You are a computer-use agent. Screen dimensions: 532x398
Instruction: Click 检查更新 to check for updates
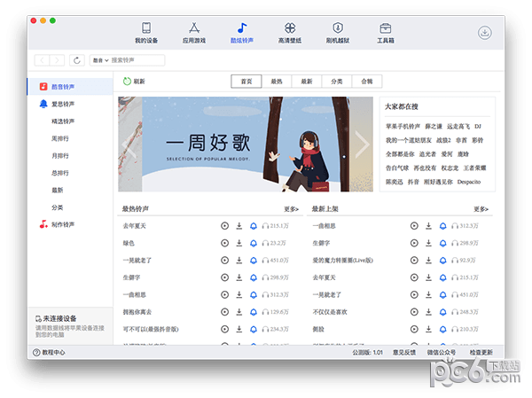(x=481, y=353)
